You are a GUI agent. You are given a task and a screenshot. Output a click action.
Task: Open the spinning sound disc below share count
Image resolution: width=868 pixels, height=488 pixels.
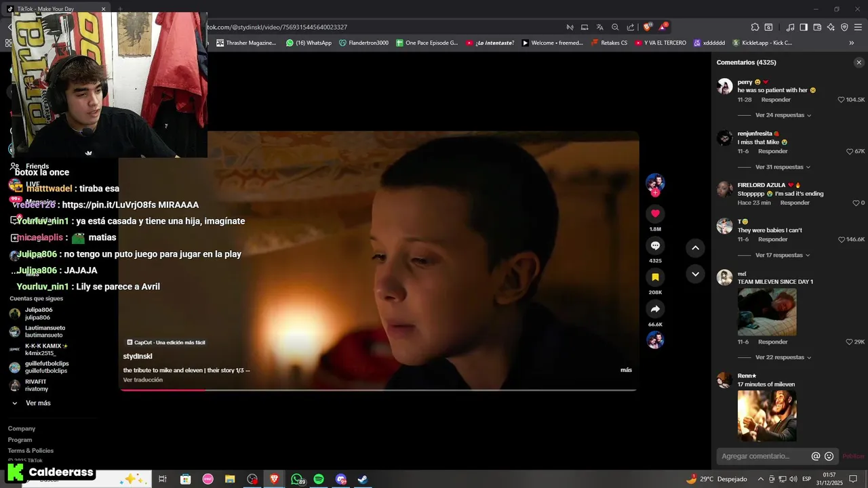coord(655,340)
